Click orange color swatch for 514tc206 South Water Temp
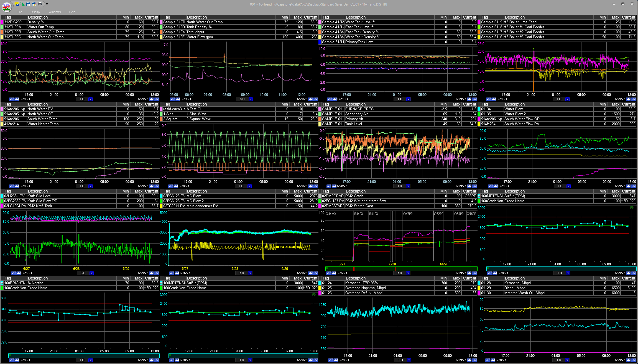The image size is (638, 364). pos(2,119)
